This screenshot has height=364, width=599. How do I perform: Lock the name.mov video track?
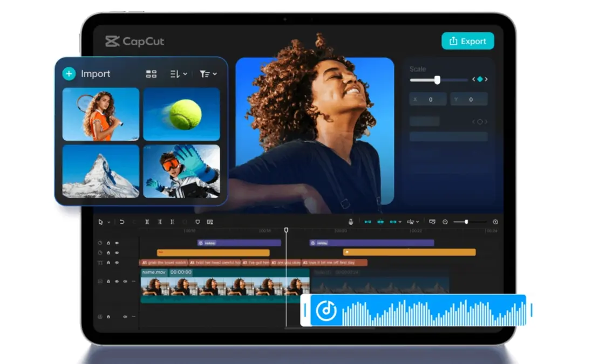(108, 281)
